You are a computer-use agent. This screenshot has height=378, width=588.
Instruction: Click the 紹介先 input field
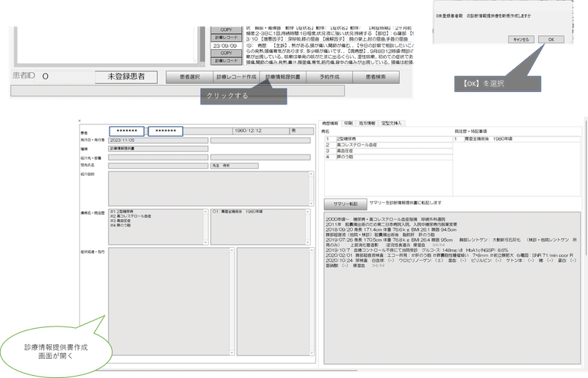tap(158, 157)
